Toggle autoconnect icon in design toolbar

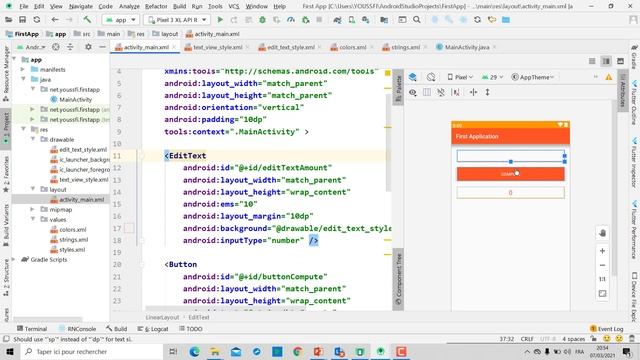click(441, 93)
